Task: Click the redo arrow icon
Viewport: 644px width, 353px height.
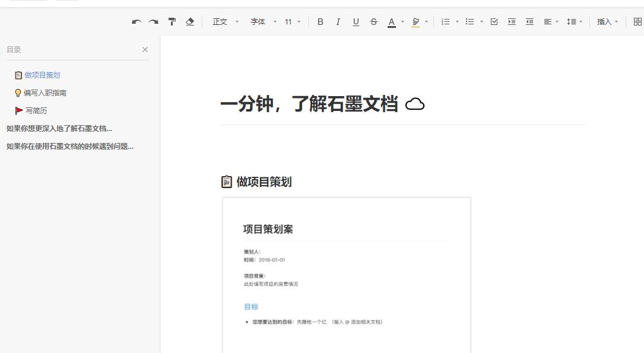Action: pos(154,22)
